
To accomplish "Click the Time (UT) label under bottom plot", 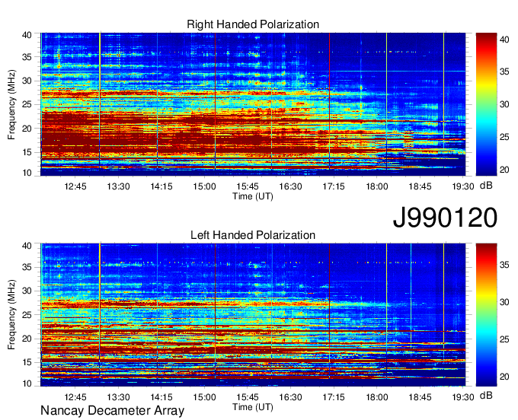I will pos(253,407).
